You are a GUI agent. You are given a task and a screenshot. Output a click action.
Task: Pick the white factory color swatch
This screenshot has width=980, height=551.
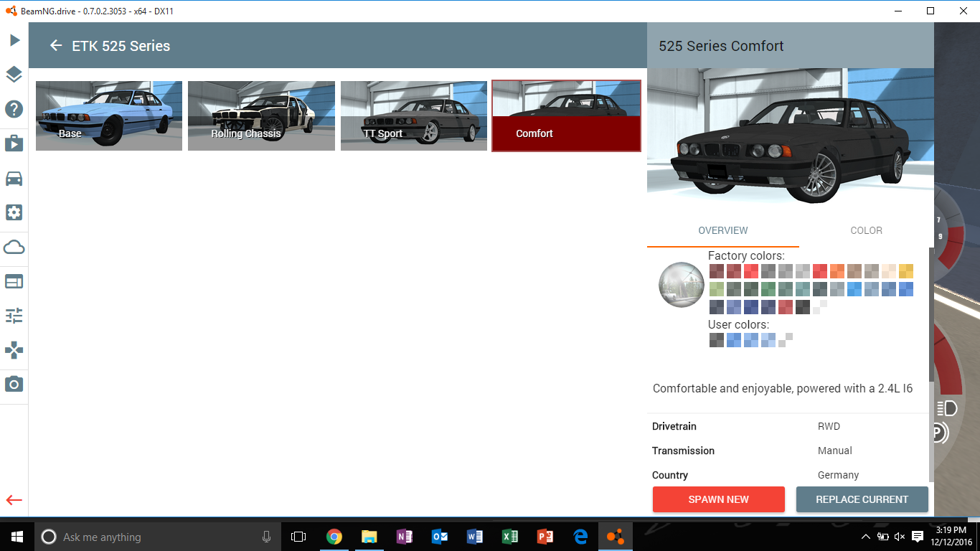[x=820, y=307]
